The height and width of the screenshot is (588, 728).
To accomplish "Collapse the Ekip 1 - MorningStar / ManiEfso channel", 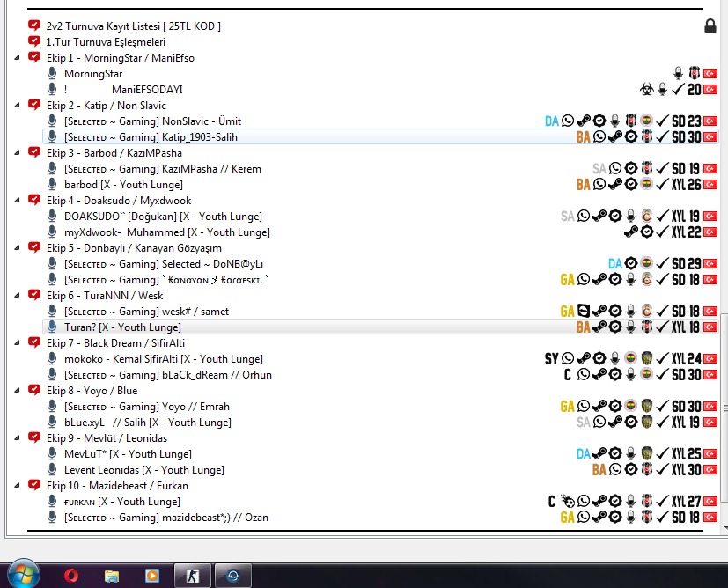I will pos(18,58).
